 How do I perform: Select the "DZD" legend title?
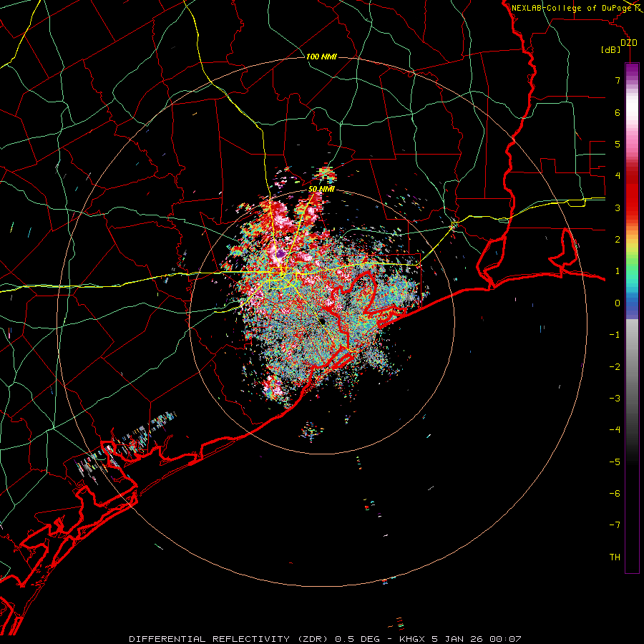click(x=629, y=43)
